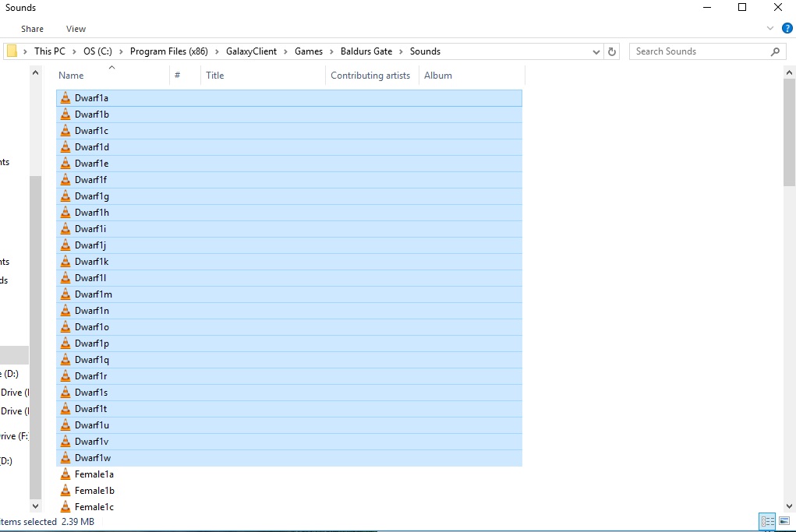
Task: Click the Sounds breadcrumb segment
Action: coord(426,51)
